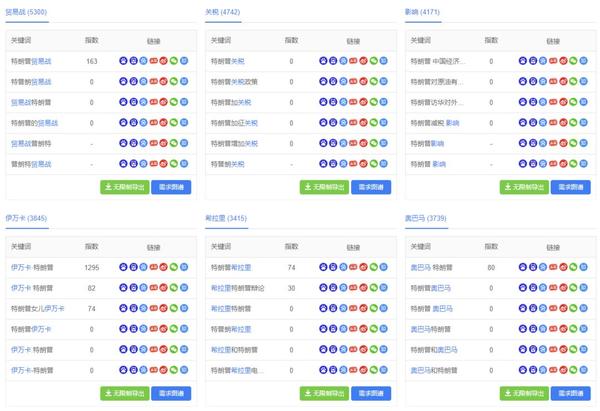This screenshot has width=600, height=411.
Task: Click blue 需求图谱 button in 奥巴马 panel
Action: point(571,393)
